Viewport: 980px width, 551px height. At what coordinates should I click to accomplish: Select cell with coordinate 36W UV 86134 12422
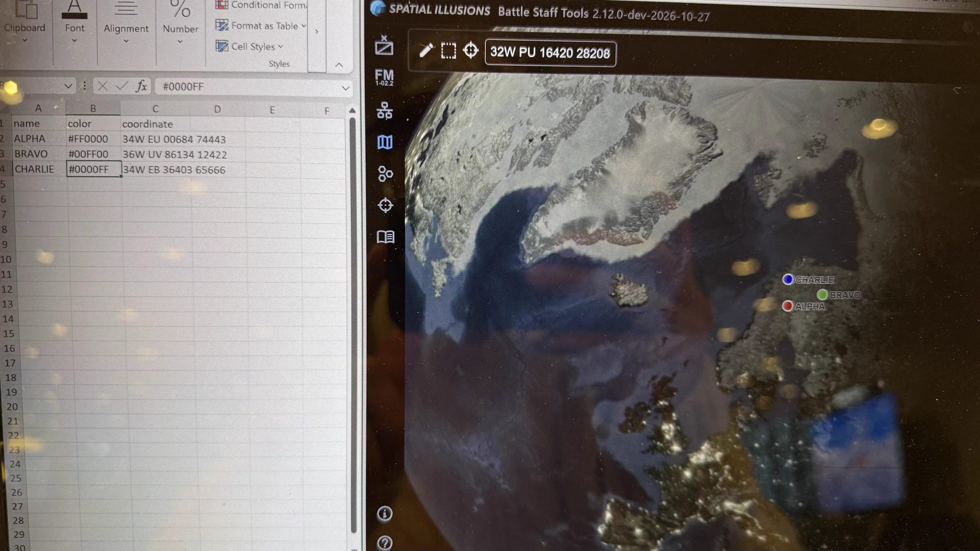174,154
